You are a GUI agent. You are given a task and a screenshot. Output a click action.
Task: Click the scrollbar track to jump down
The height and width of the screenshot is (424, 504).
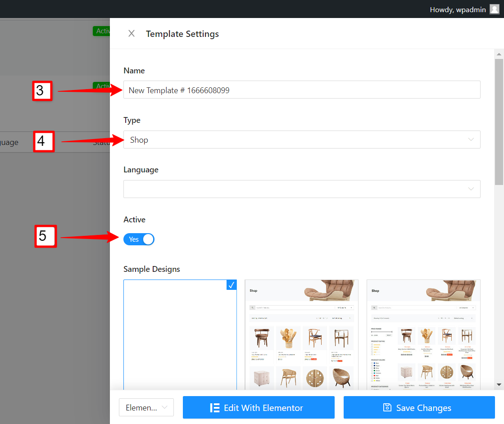point(498,270)
